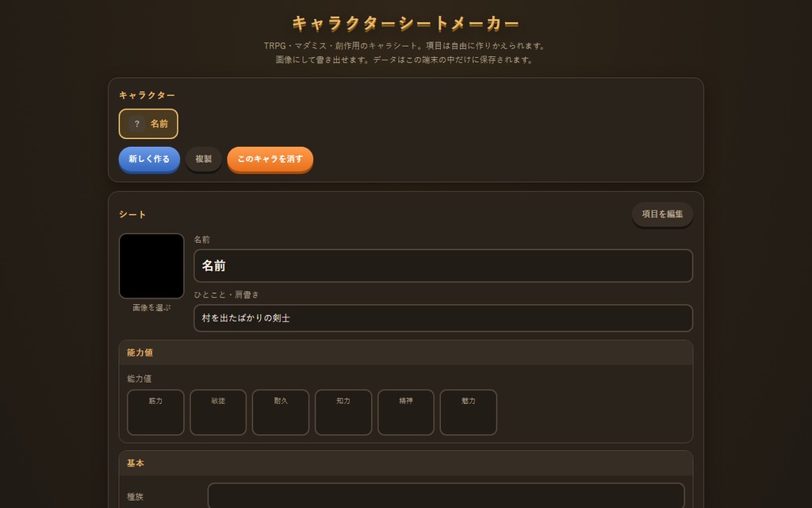This screenshot has height=508, width=812.
Task: Click the 複製 button
Action: tap(204, 159)
